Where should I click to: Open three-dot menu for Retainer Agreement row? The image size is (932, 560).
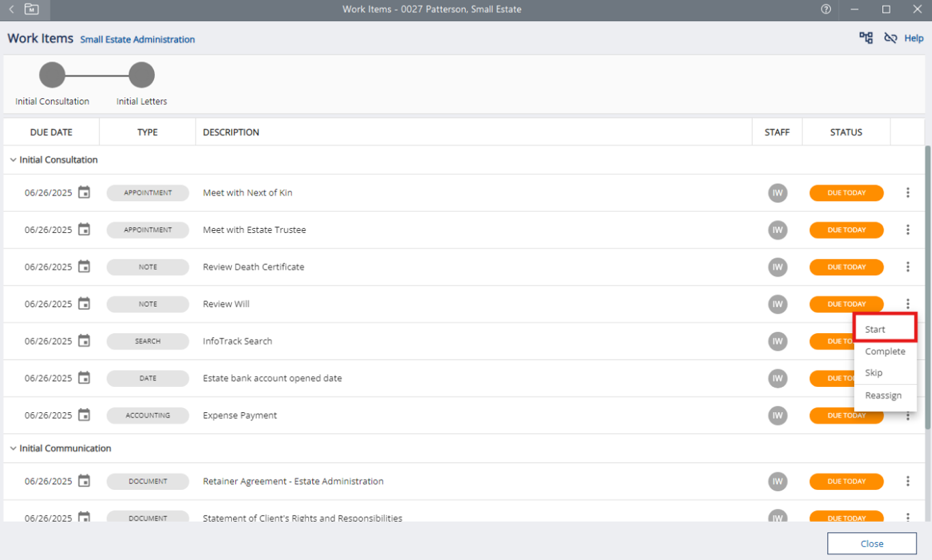point(907,482)
